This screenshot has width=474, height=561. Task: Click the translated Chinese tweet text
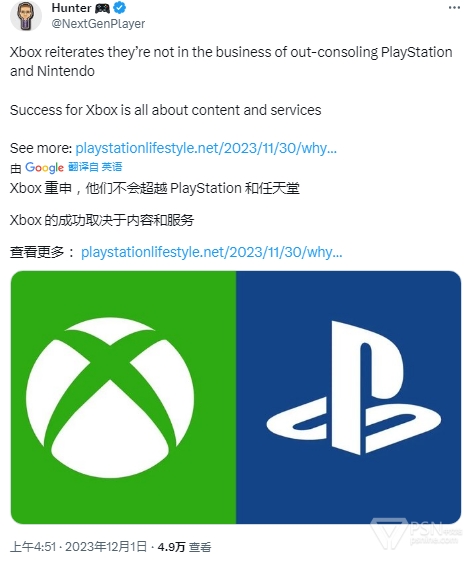point(155,204)
